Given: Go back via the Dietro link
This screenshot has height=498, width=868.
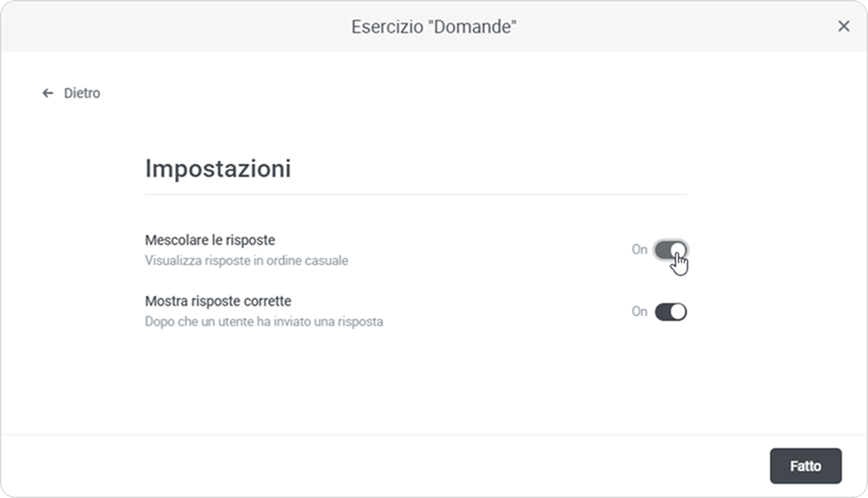Looking at the screenshot, I should click(81, 93).
